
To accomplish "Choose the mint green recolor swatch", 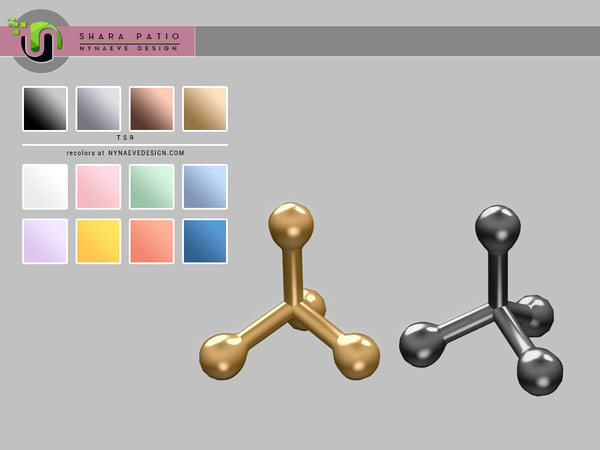I will [x=151, y=187].
